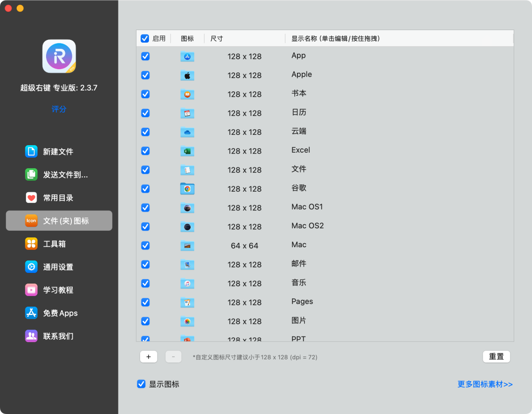Disable the Apple row checkbox
532x414 pixels.
pyautogui.click(x=145, y=75)
